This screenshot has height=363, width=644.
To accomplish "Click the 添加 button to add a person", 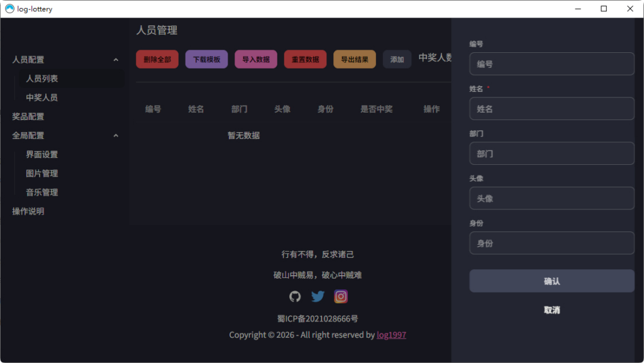I will [397, 59].
